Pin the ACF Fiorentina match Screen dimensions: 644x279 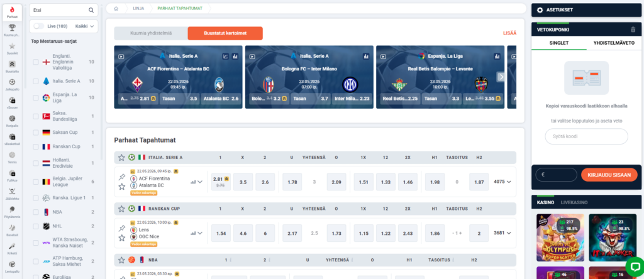click(x=121, y=177)
